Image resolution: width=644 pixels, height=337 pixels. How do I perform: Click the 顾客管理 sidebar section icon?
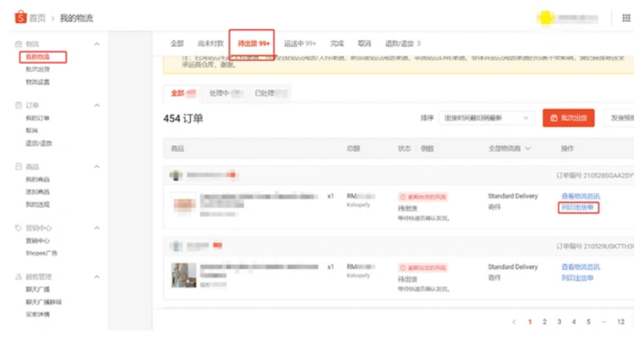coord(18,277)
